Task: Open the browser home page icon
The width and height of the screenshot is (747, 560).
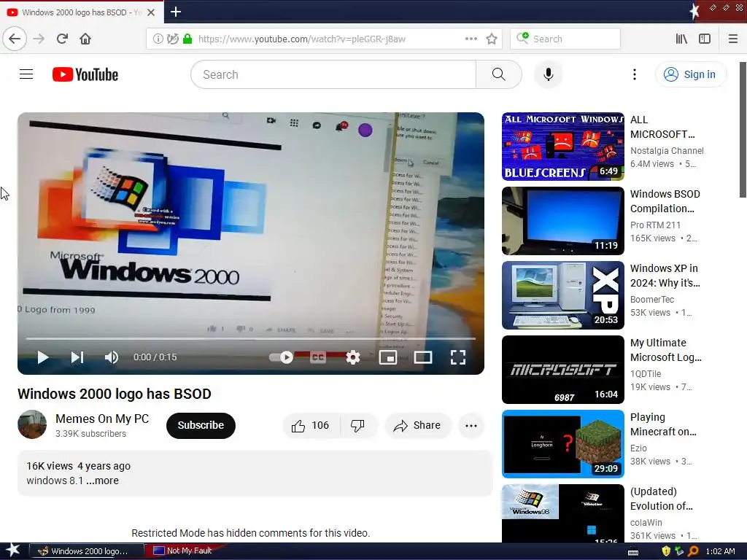Action: [x=85, y=39]
